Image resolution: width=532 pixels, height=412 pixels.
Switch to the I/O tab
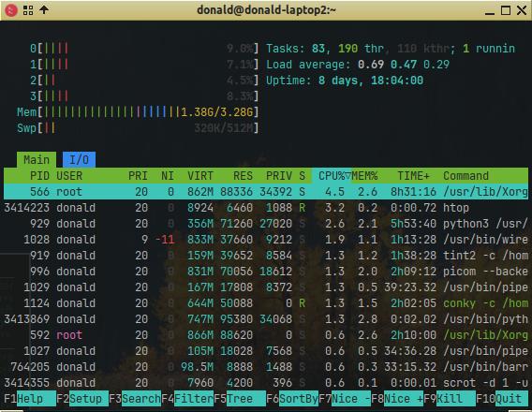pyautogui.click(x=79, y=160)
